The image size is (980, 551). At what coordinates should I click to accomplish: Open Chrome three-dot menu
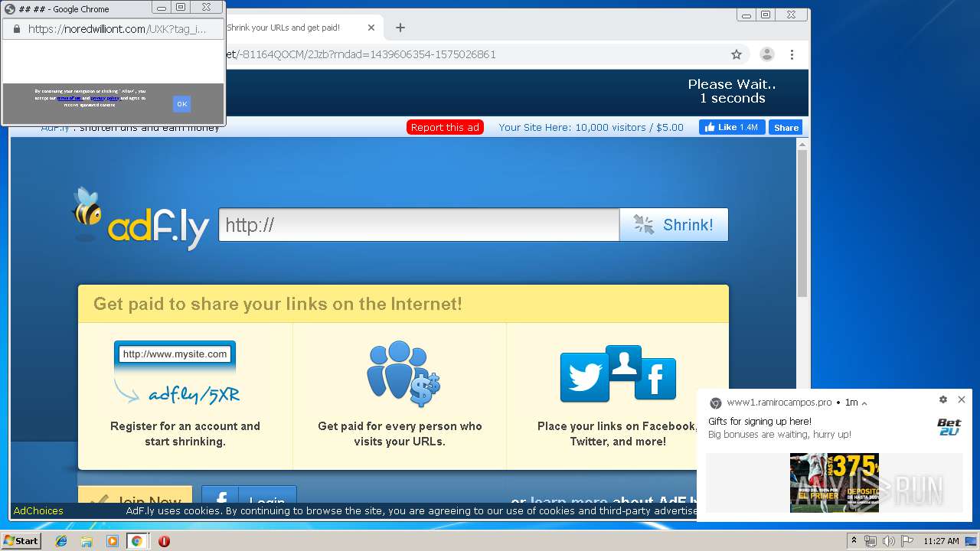[792, 54]
